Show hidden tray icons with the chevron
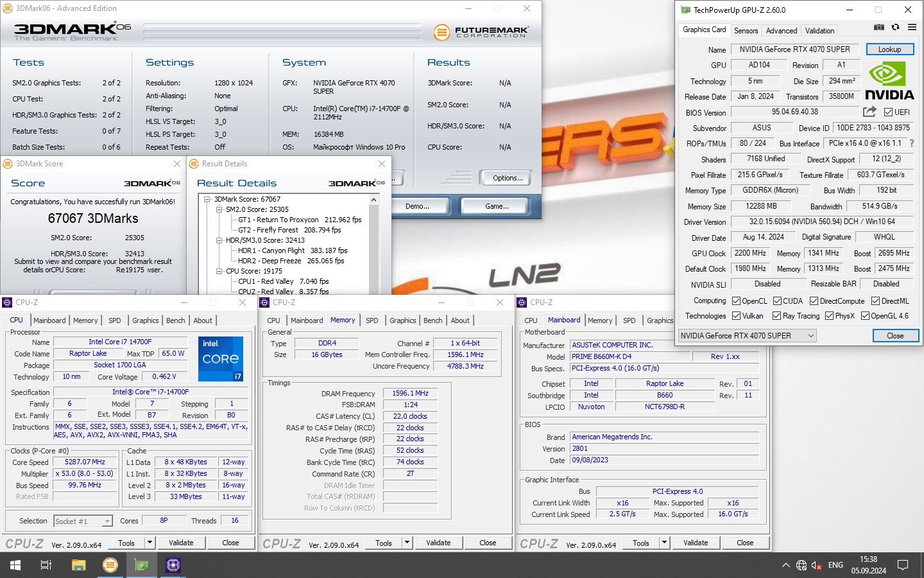Image resolution: width=924 pixels, height=578 pixels. 785,565
